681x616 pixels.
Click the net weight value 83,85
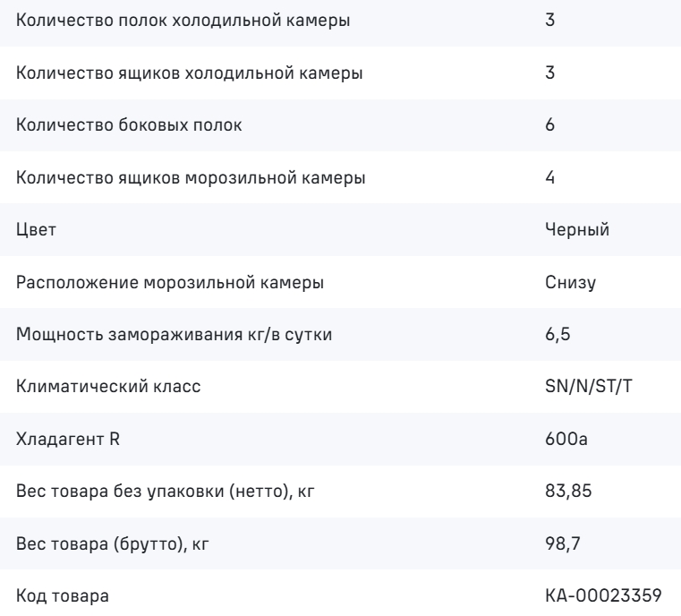[x=568, y=491]
